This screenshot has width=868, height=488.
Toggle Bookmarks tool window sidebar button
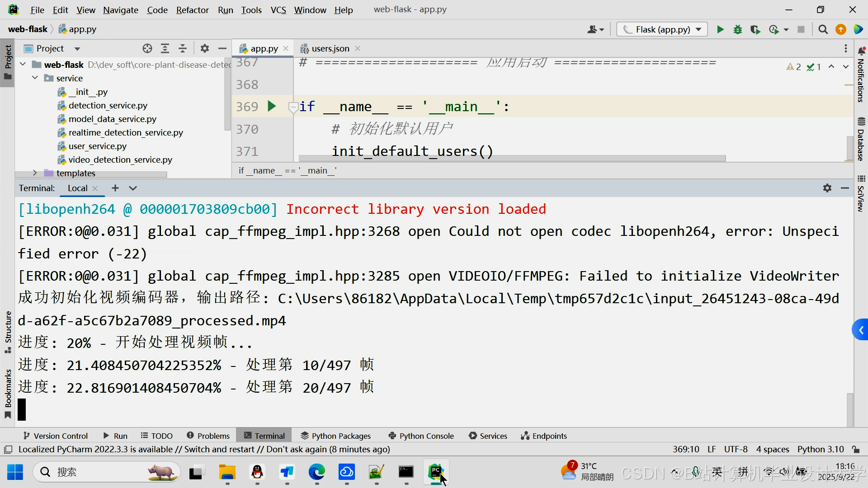8,393
